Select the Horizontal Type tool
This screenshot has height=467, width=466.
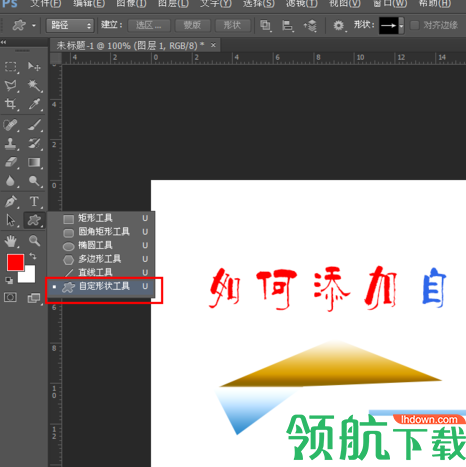(x=34, y=202)
